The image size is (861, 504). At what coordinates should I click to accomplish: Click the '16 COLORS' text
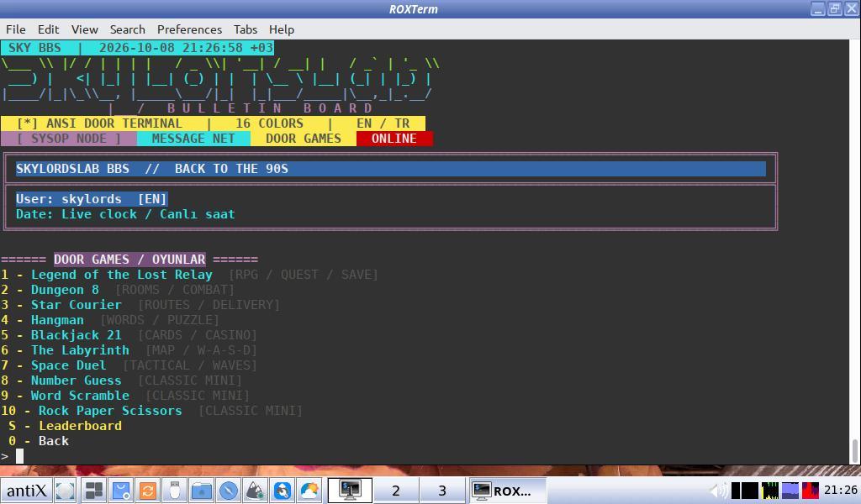(x=269, y=123)
